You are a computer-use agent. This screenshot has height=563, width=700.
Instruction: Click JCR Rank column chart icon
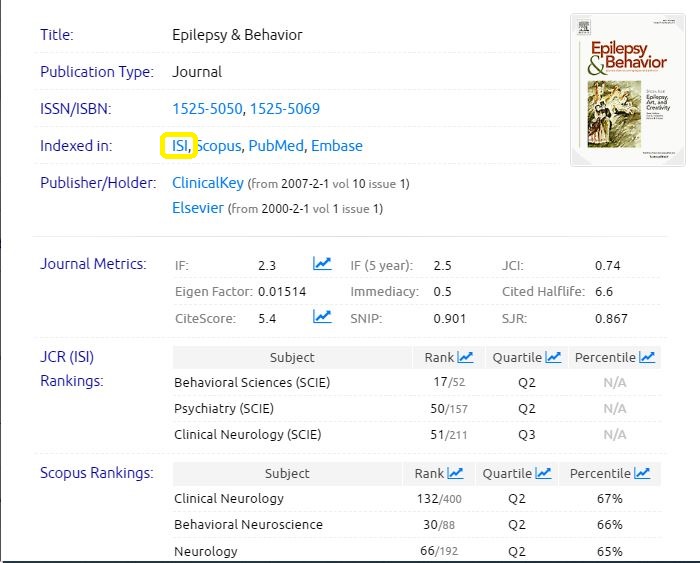pos(465,357)
